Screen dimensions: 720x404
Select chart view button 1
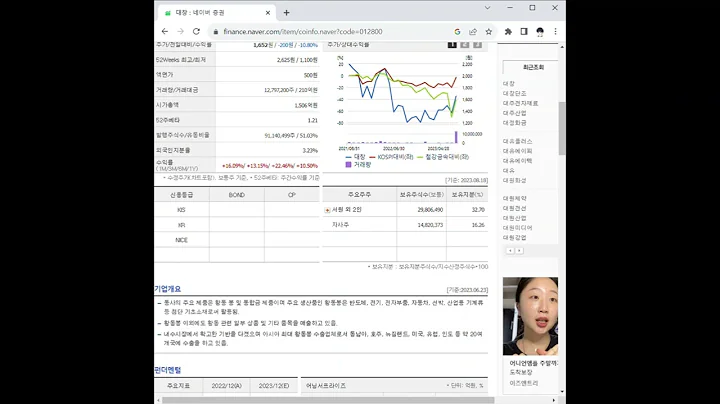(x=452, y=45)
